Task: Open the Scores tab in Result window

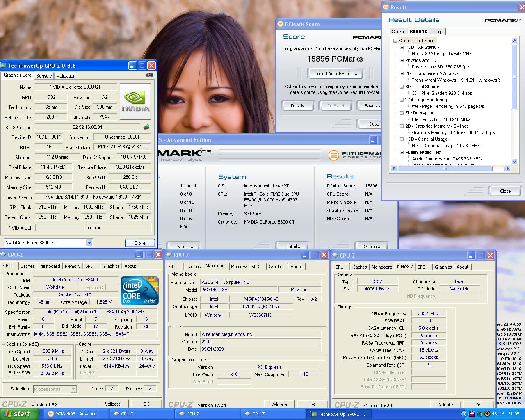Action: click(399, 32)
